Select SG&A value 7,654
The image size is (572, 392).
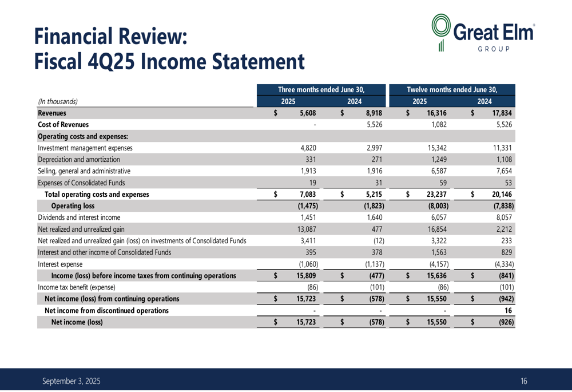(503, 171)
